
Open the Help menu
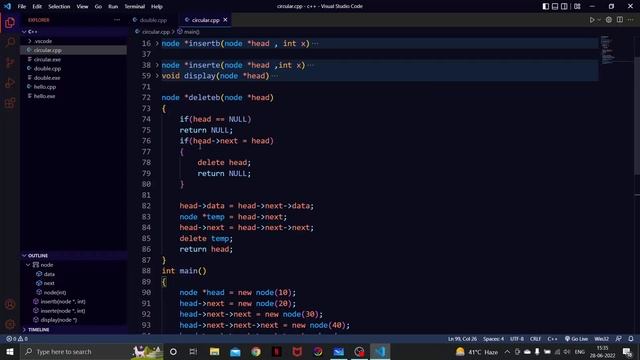[x=157, y=6]
